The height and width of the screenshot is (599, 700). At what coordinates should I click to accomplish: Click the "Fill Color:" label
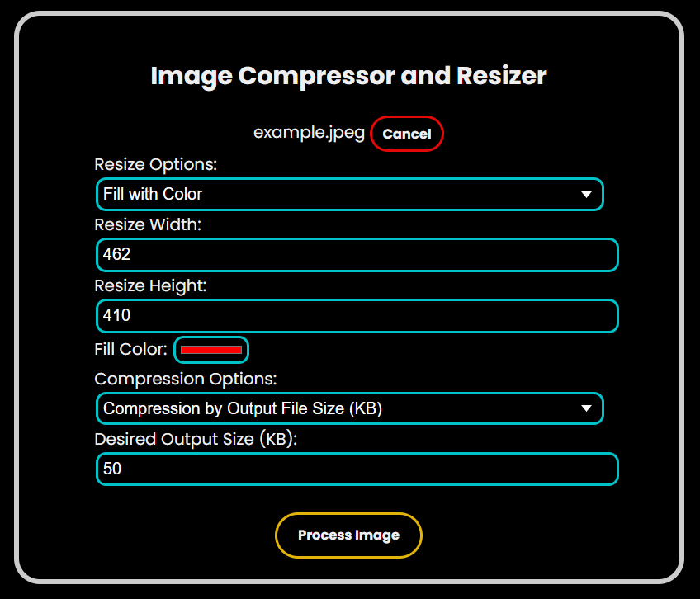[x=130, y=349]
